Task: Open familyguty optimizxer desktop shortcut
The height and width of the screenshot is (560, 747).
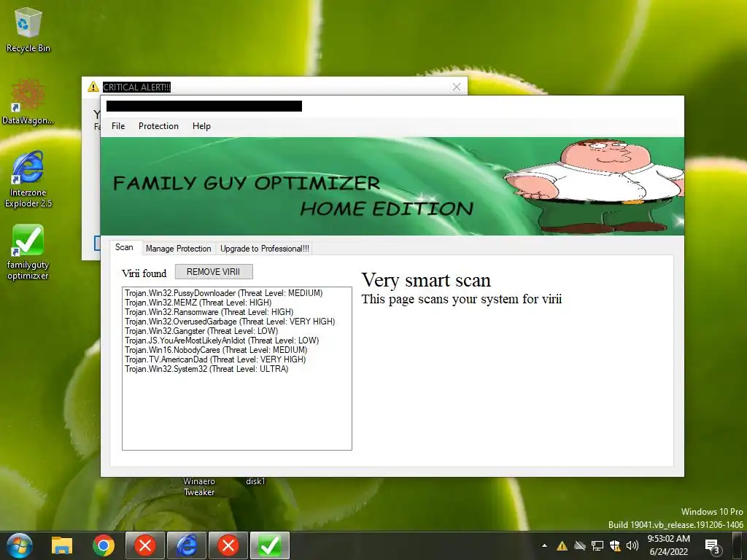Action: (x=28, y=252)
